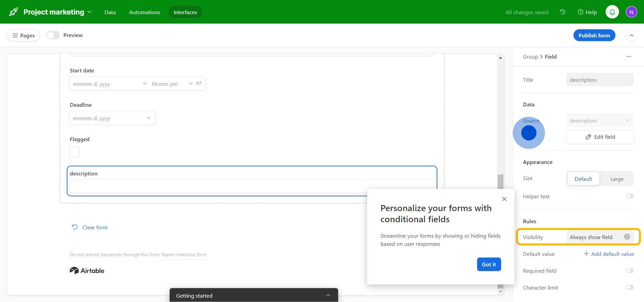Close the conditional fields popup
Image resolution: width=644 pixels, height=302 pixels.
pyautogui.click(x=504, y=199)
